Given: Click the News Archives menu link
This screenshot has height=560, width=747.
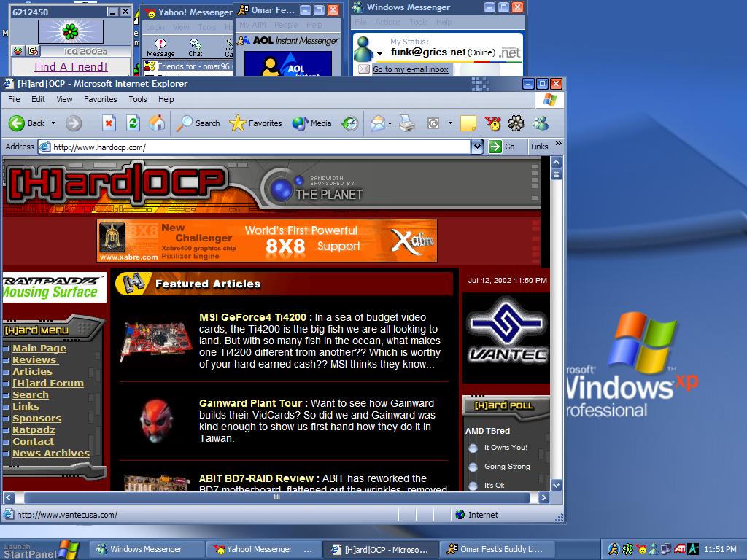Looking at the screenshot, I should point(51,454).
